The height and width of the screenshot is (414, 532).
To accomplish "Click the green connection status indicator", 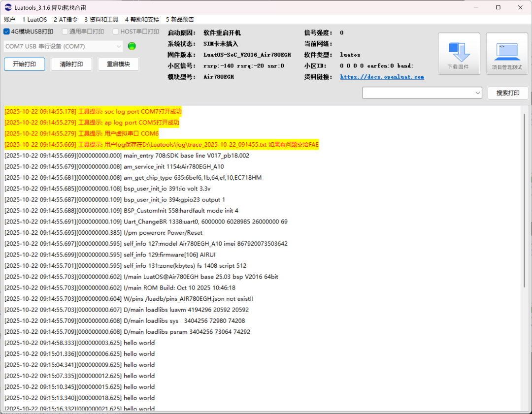I will click(x=132, y=46).
